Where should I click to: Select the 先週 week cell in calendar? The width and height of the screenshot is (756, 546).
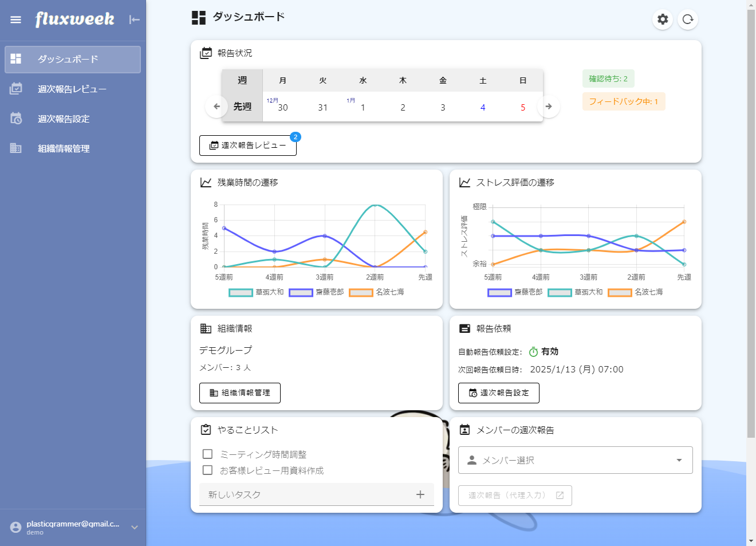[x=242, y=107]
